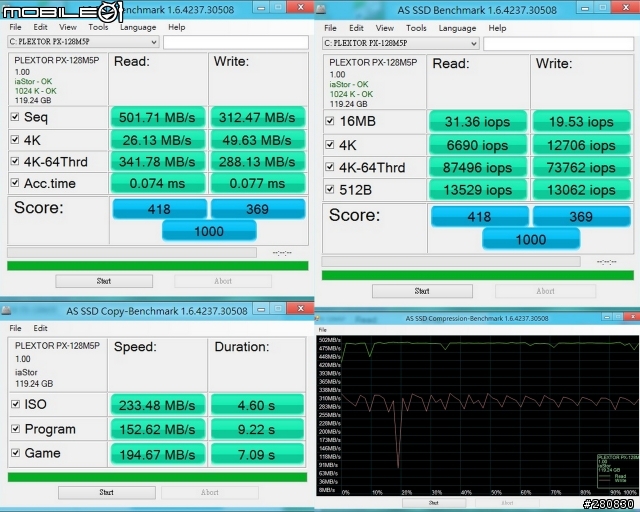
Task: Toggle the 16MB test checkbox
Action: point(330,121)
